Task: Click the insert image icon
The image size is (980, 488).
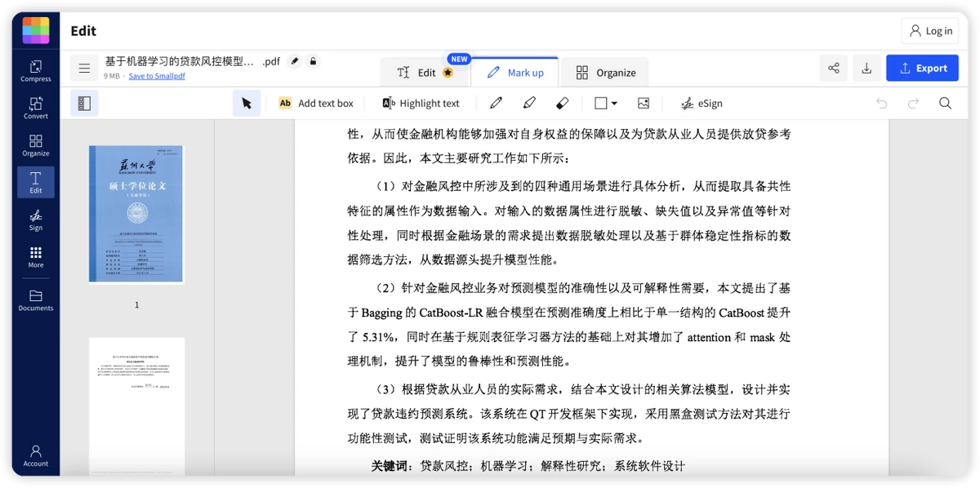Action: [644, 104]
